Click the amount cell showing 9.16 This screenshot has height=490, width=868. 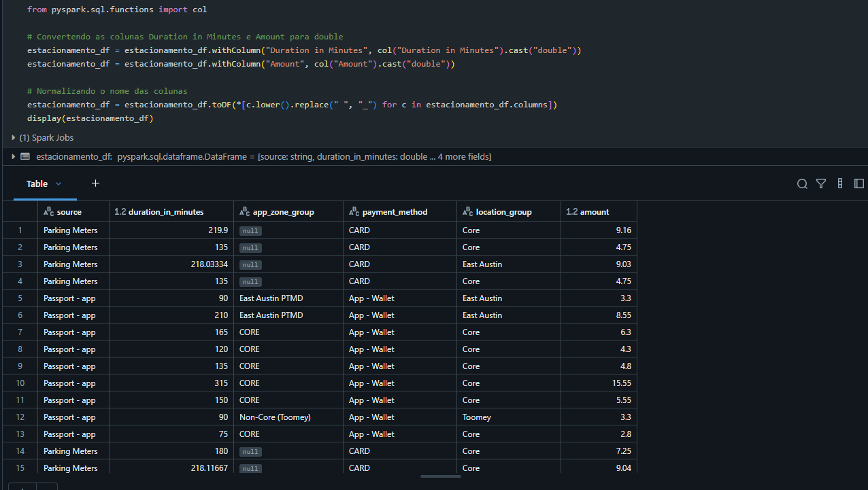[599, 230]
